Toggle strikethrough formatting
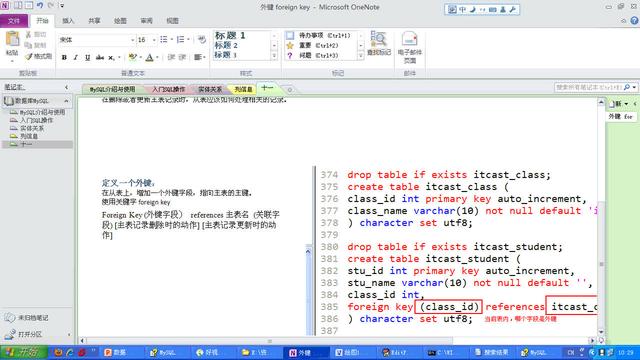Screen dimensions: 640x360 click(x=100, y=58)
